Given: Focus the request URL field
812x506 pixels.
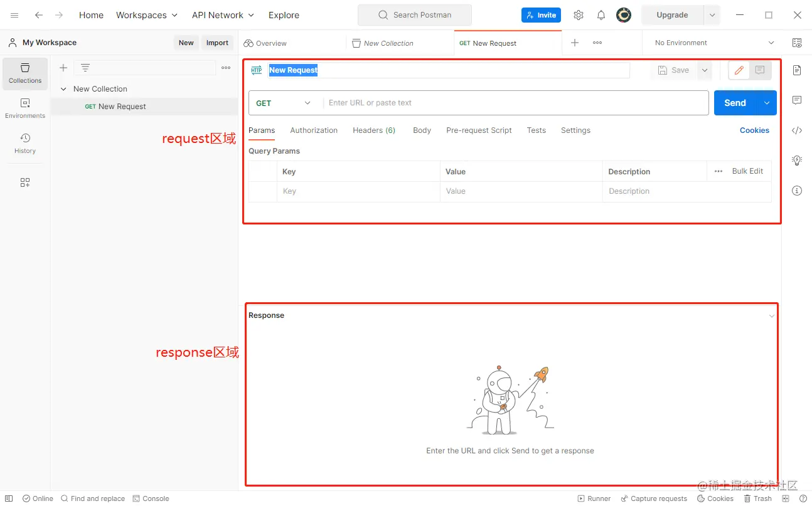Looking at the screenshot, I should (x=516, y=103).
